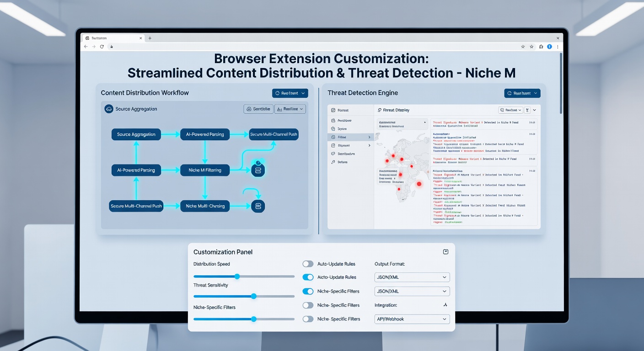Click the page vertical scrollbar
The height and width of the screenshot is (351, 644).
coord(561,82)
